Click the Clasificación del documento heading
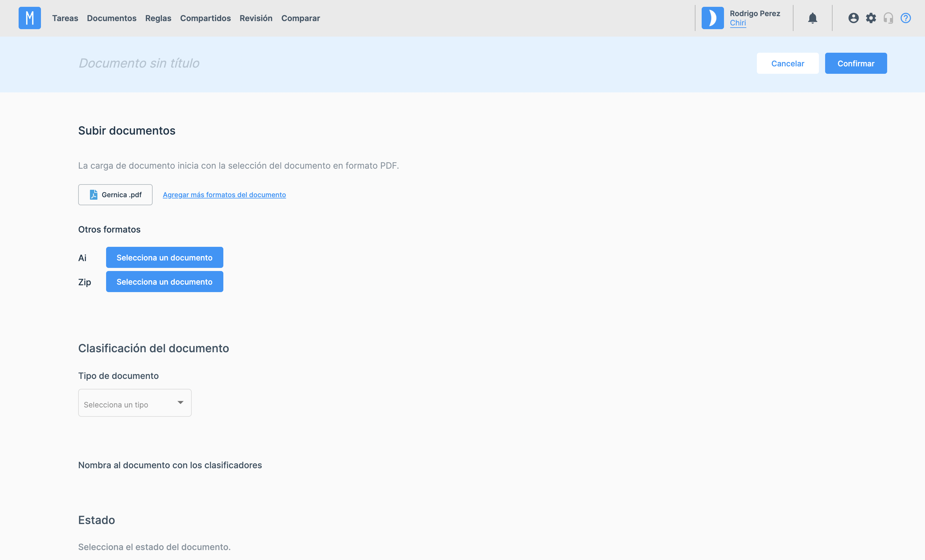 click(x=154, y=348)
